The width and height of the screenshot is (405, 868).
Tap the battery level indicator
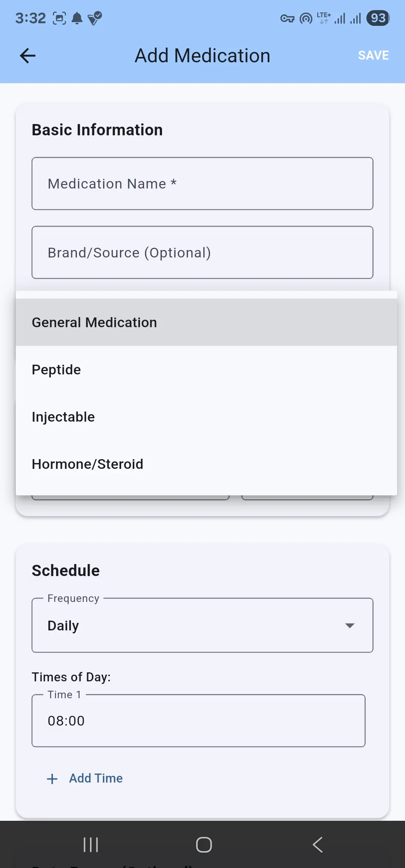378,18
